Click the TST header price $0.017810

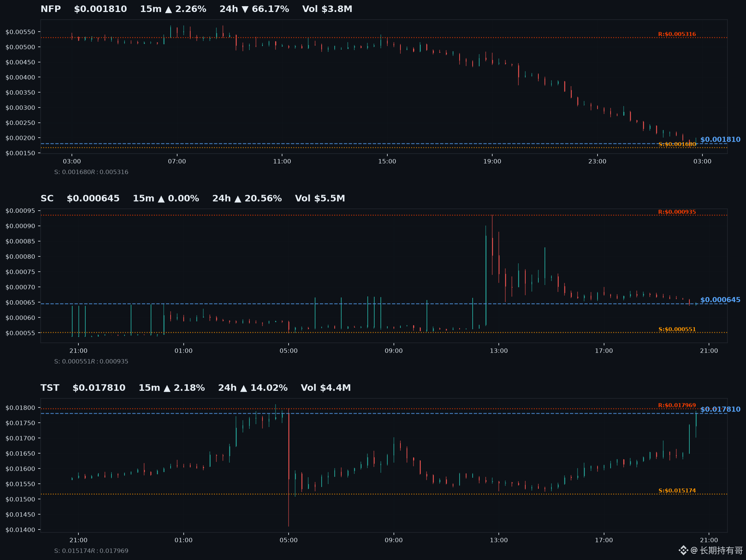pyautogui.click(x=99, y=388)
